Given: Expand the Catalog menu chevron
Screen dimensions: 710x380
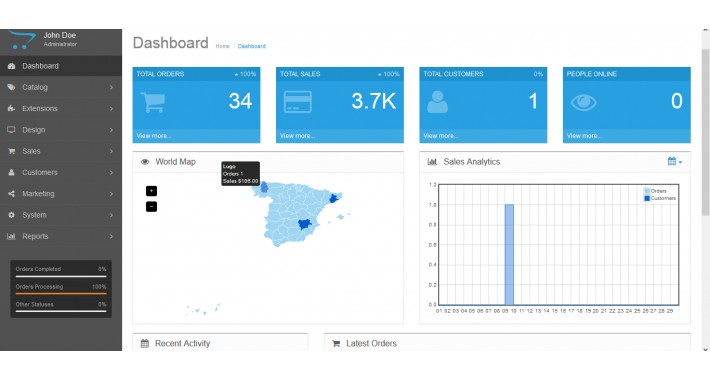Looking at the screenshot, I should [x=111, y=87].
